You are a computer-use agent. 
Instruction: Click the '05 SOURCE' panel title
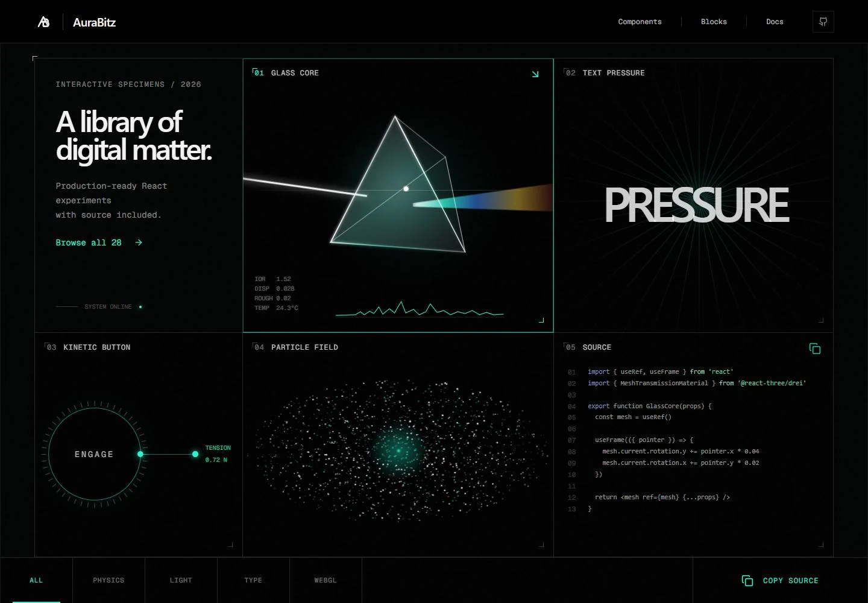click(588, 347)
